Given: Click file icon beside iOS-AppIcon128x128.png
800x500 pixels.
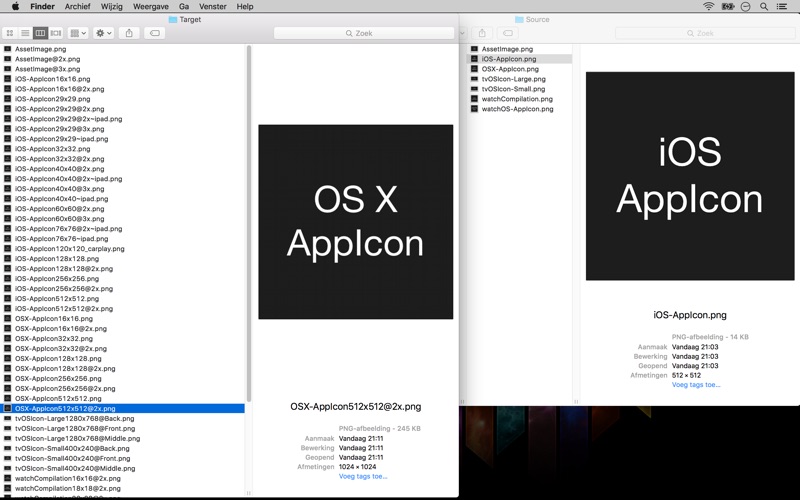Looking at the screenshot, I should click(7, 259).
